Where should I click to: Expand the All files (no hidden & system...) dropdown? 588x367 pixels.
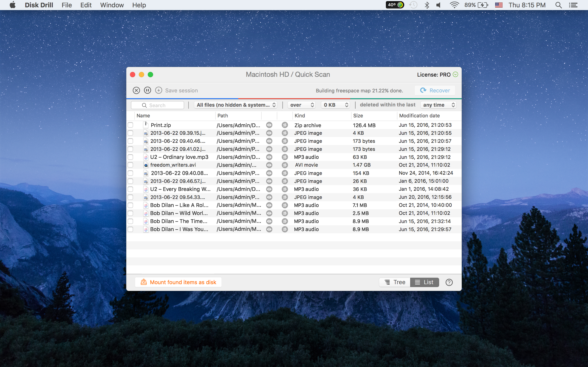[236, 104]
